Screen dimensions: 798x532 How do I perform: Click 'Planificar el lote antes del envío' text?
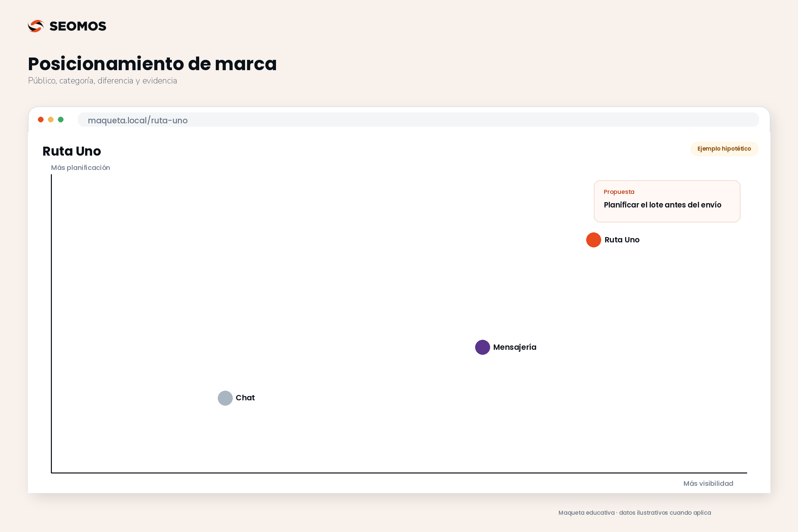pyautogui.click(x=662, y=205)
